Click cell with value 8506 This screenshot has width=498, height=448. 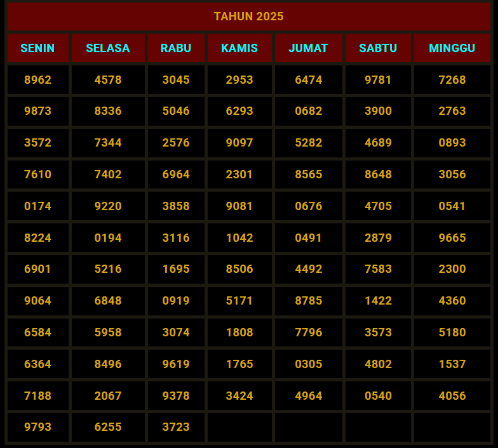[x=239, y=269]
